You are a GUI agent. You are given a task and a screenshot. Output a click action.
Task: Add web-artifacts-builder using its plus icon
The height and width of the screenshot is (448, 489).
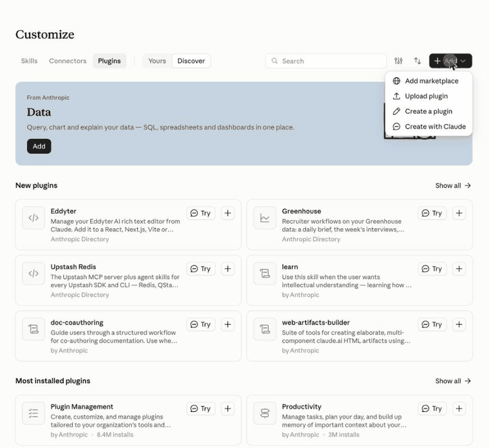(459, 325)
